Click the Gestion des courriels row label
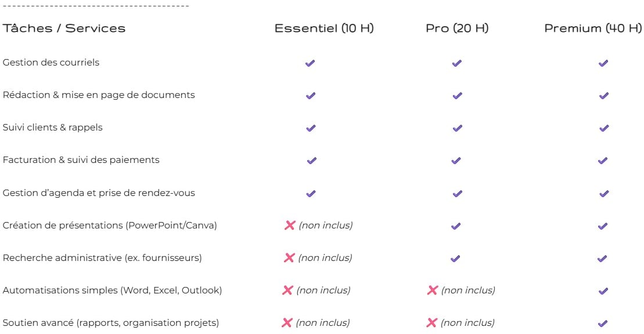The image size is (644, 334). point(51,63)
